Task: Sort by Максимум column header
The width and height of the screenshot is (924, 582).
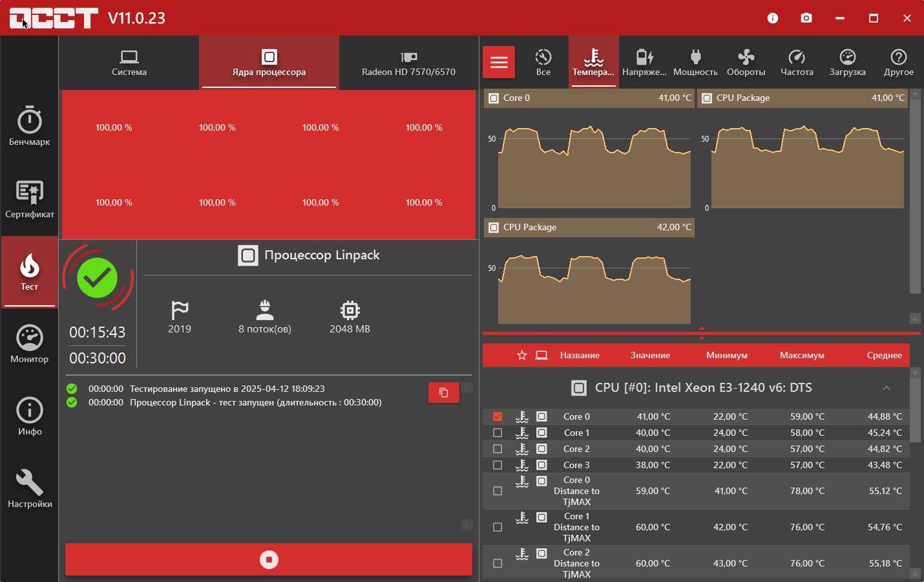Action: tap(802, 356)
